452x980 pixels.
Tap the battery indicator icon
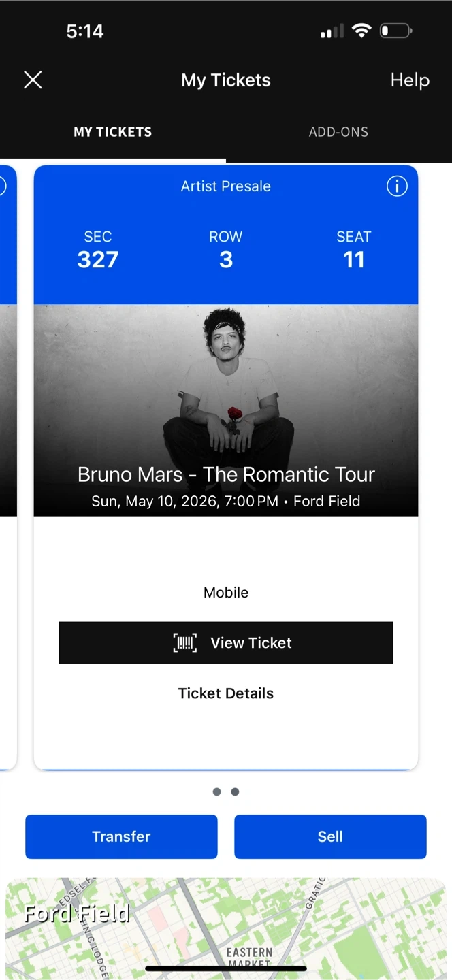pyautogui.click(x=395, y=31)
